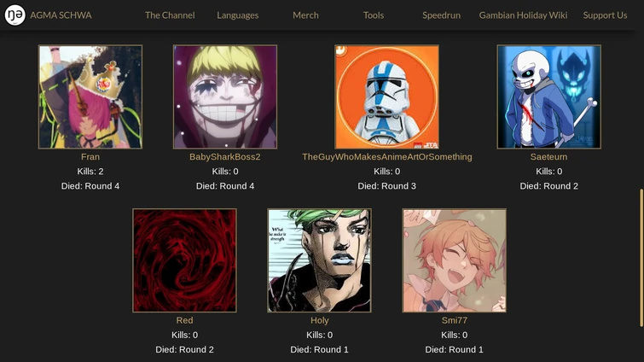Visit the Gambian Holiday Wiki link
This screenshot has height=362, width=644.
click(x=523, y=15)
